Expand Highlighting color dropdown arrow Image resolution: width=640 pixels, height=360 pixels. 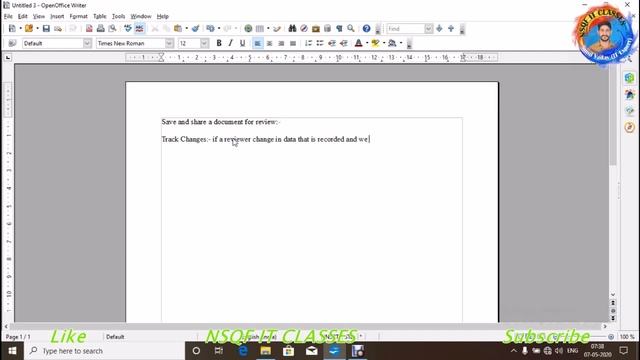(x=384, y=43)
